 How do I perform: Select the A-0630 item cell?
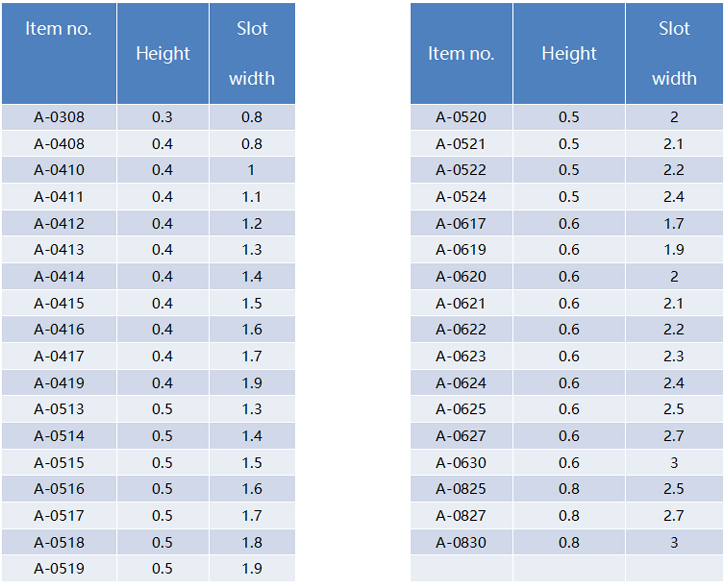pyautogui.click(x=461, y=463)
